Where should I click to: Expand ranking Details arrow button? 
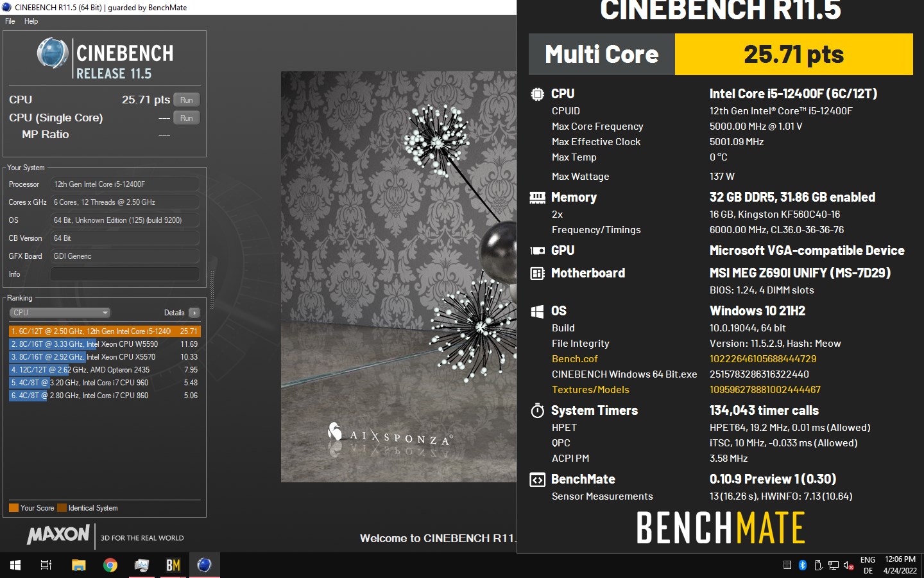194,313
